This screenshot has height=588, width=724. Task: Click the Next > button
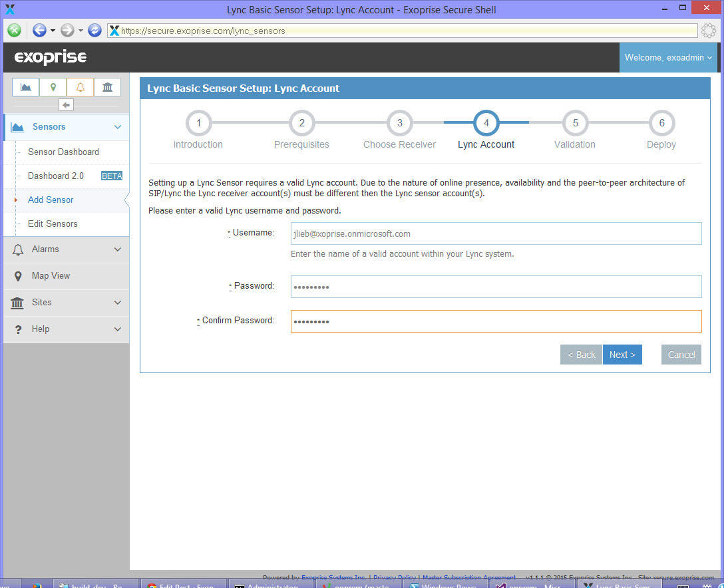(x=622, y=355)
